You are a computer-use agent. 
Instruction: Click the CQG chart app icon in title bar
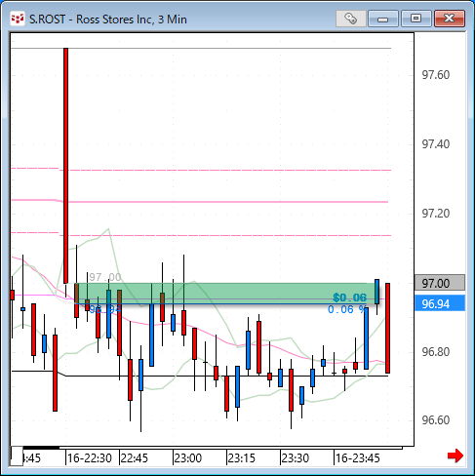[x=18, y=19]
